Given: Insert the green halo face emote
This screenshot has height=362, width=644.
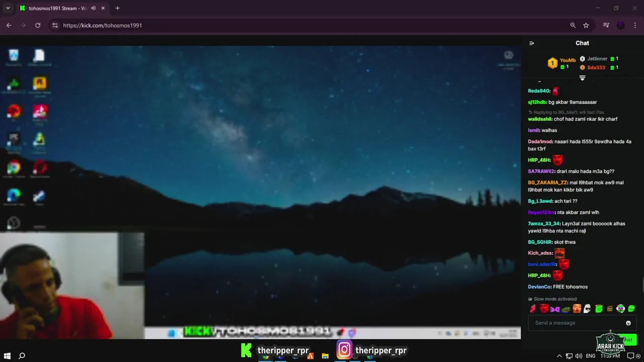Looking at the screenshot, I should [x=599, y=309].
